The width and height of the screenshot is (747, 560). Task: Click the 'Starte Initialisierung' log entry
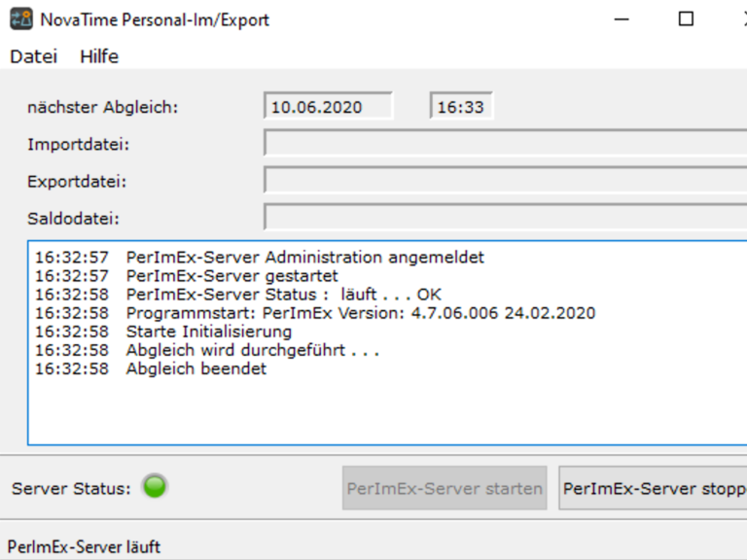pos(208,332)
